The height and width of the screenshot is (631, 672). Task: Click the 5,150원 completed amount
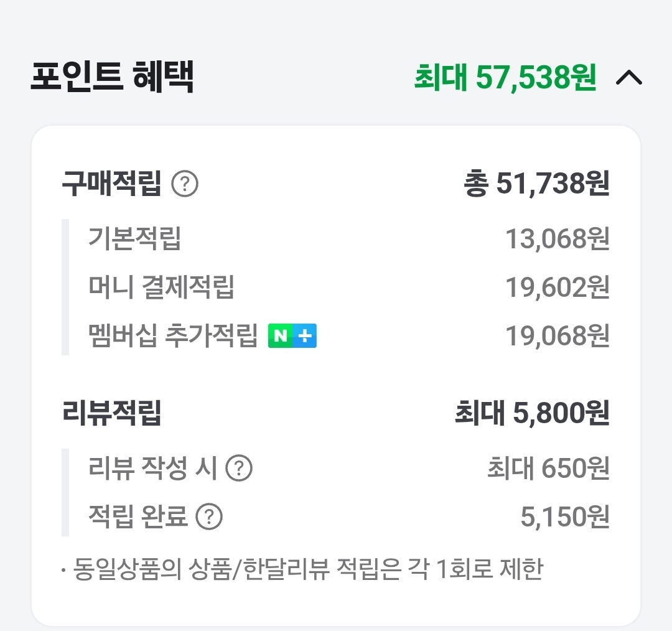[565, 516]
